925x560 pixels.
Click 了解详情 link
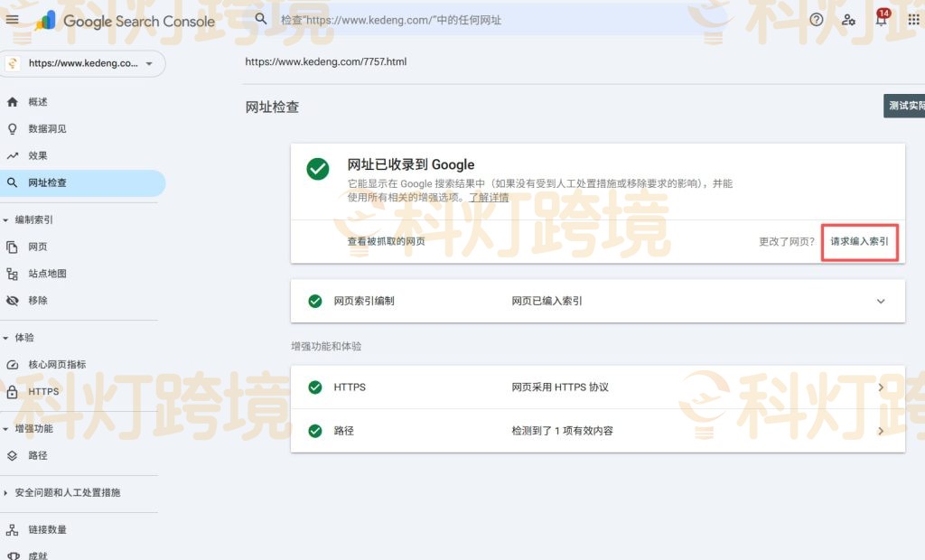click(489, 198)
